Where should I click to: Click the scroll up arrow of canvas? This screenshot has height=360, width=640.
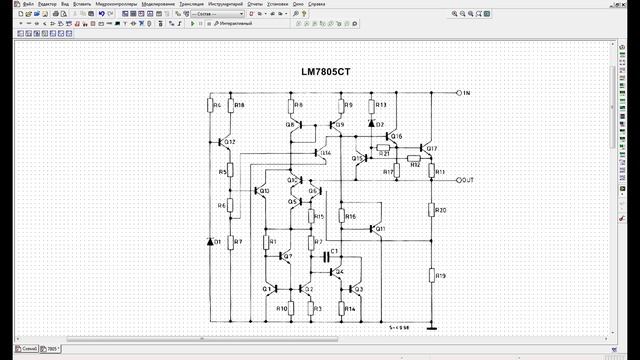pyautogui.click(x=613, y=44)
